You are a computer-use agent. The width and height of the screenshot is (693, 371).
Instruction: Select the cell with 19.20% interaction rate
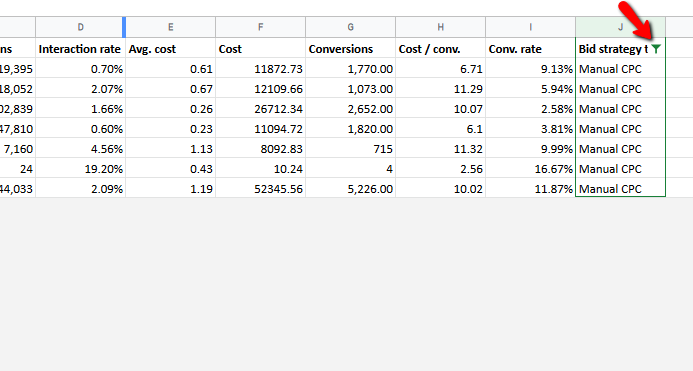80,169
